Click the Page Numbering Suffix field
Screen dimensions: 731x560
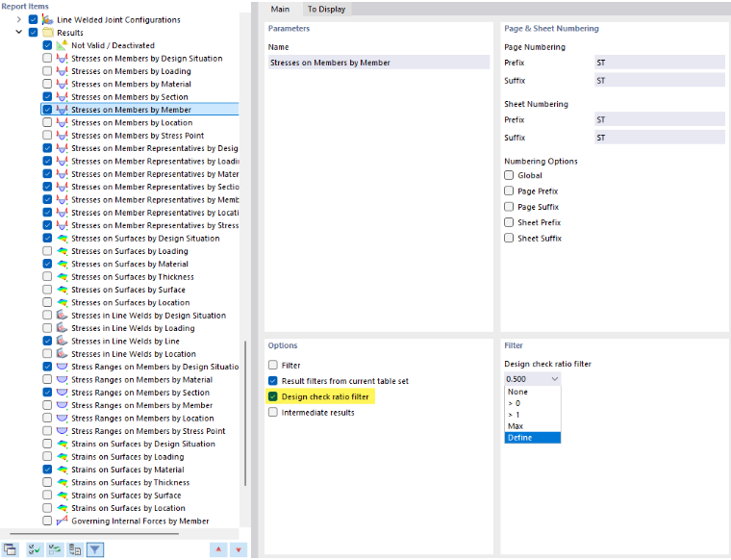coord(659,81)
